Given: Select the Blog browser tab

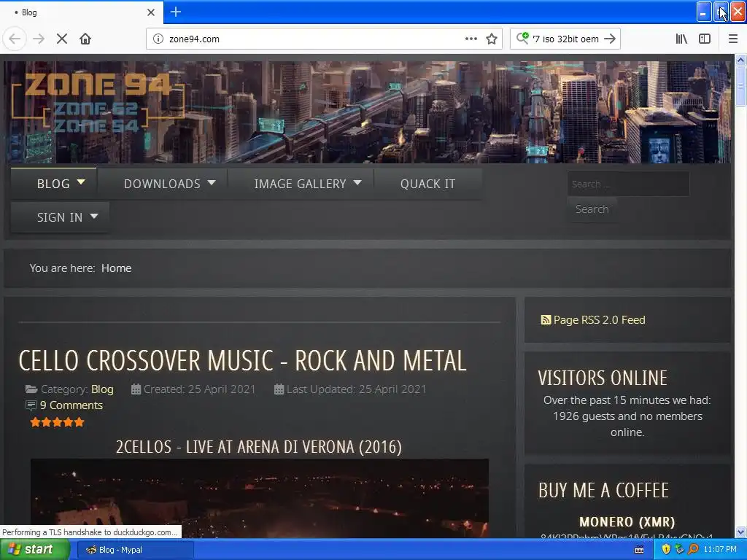Looking at the screenshot, I should [x=81, y=12].
